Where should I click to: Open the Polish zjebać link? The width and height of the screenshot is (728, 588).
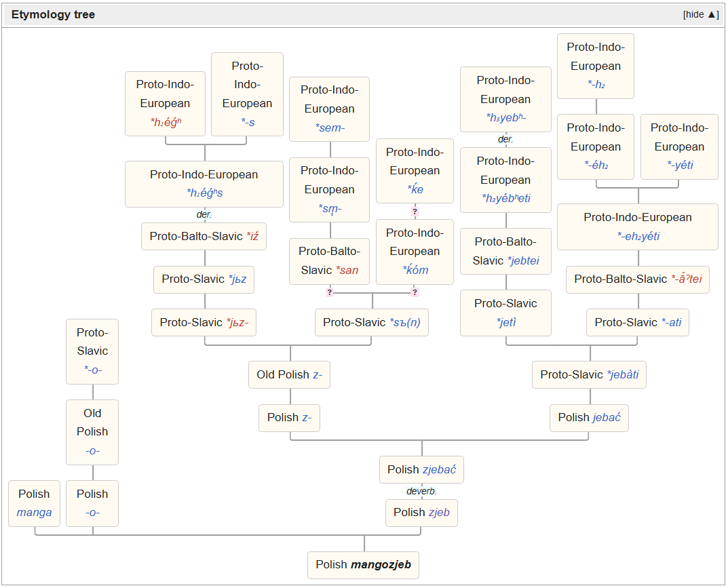(x=439, y=469)
